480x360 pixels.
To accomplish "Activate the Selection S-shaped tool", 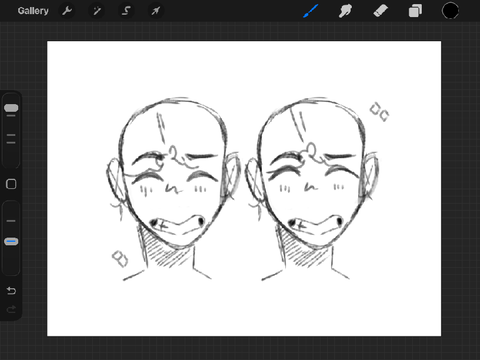I will point(126,11).
